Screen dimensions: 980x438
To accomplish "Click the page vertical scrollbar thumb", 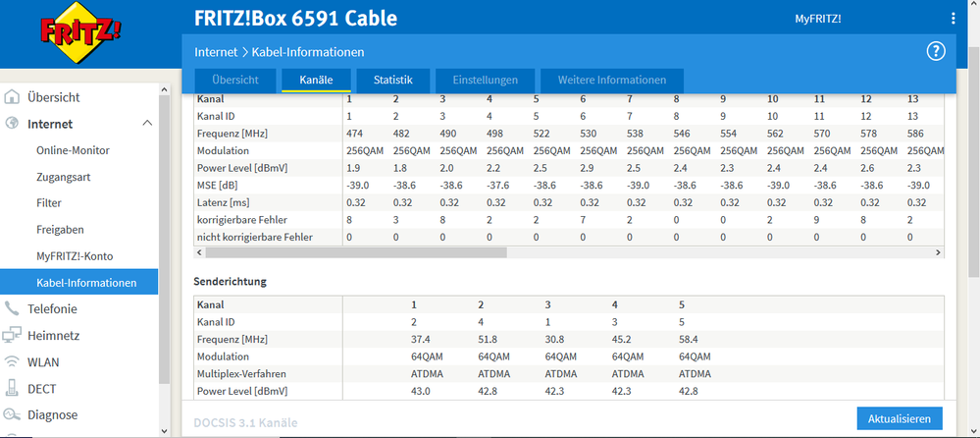I will [974, 161].
